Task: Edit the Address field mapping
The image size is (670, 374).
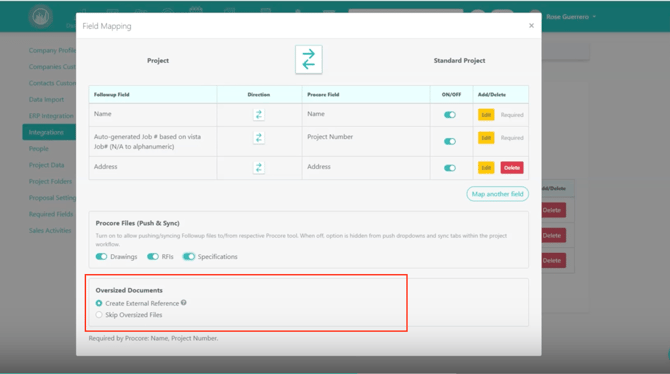Action: [x=486, y=168]
